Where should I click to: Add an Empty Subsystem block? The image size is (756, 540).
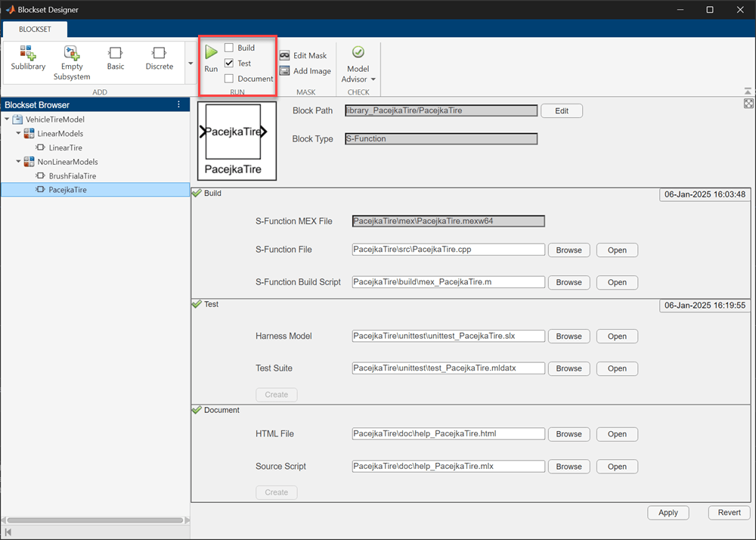[72, 53]
